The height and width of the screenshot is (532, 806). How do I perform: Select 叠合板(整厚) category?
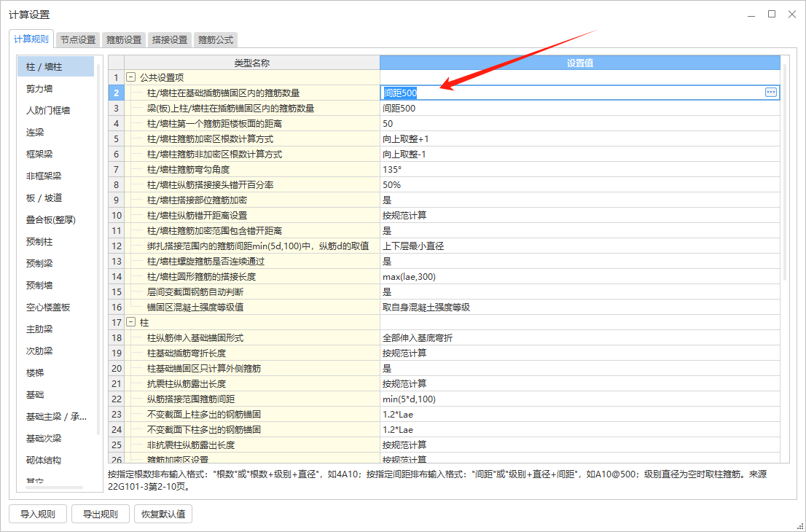pos(56,220)
